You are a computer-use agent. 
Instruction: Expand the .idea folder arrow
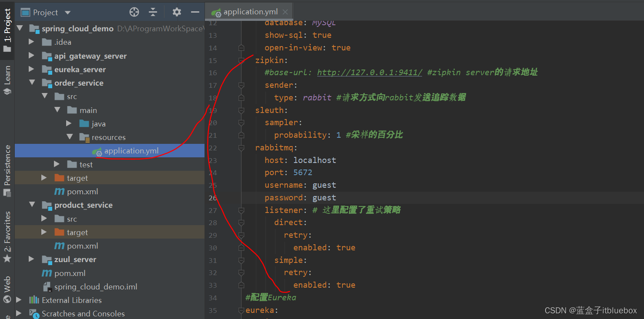31,42
